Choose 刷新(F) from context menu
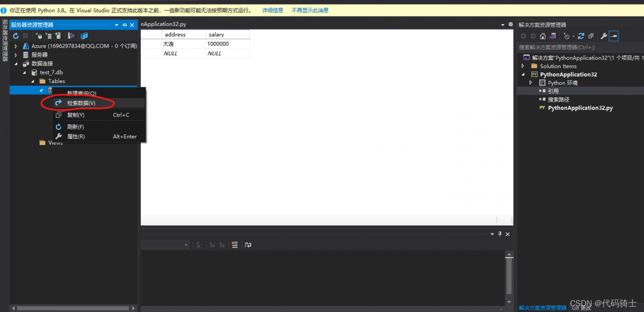The image size is (644, 312). click(x=99, y=127)
